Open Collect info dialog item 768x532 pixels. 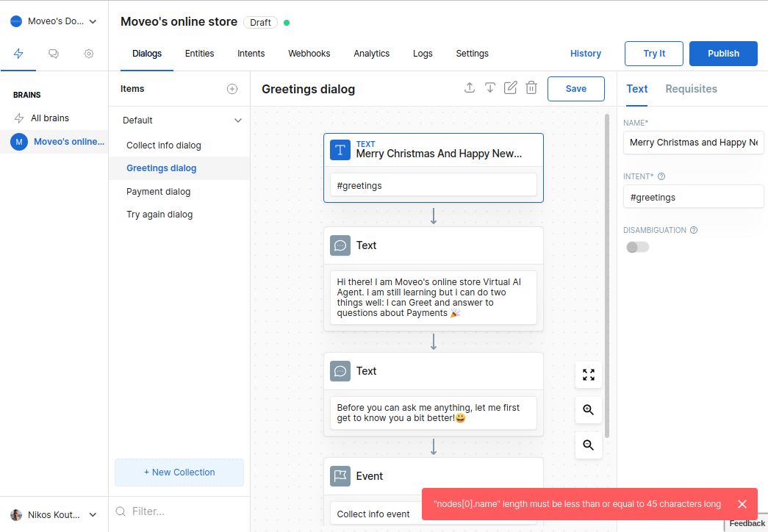[179, 145]
